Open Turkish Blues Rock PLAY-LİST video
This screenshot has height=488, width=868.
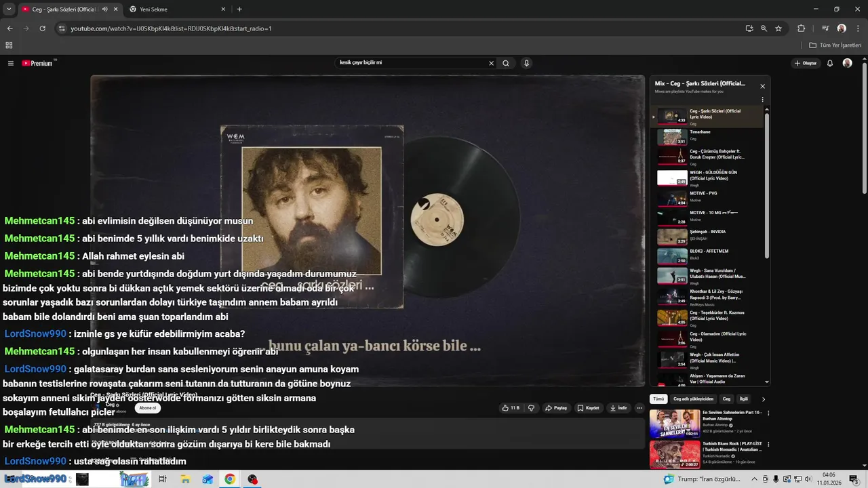click(x=706, y=454)
